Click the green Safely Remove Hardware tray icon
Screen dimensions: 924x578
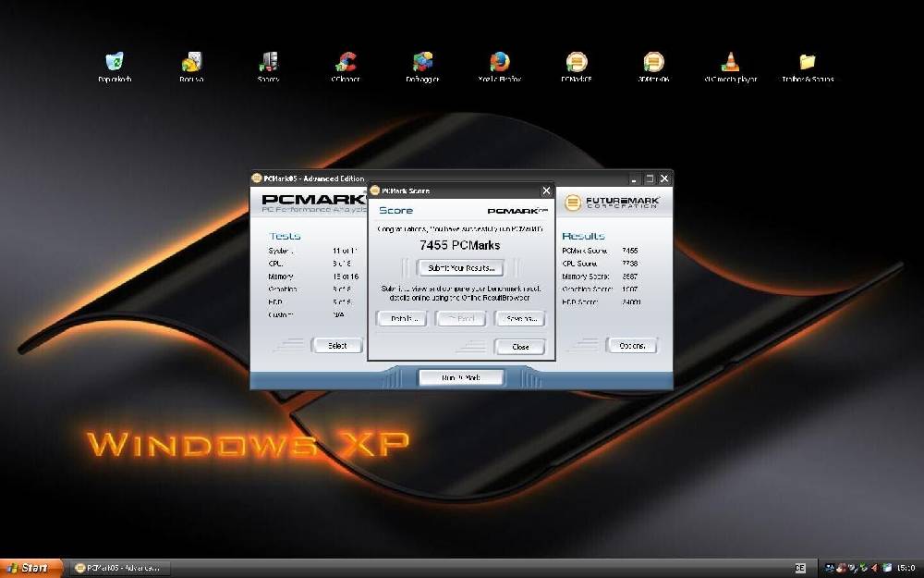[864, 568]
